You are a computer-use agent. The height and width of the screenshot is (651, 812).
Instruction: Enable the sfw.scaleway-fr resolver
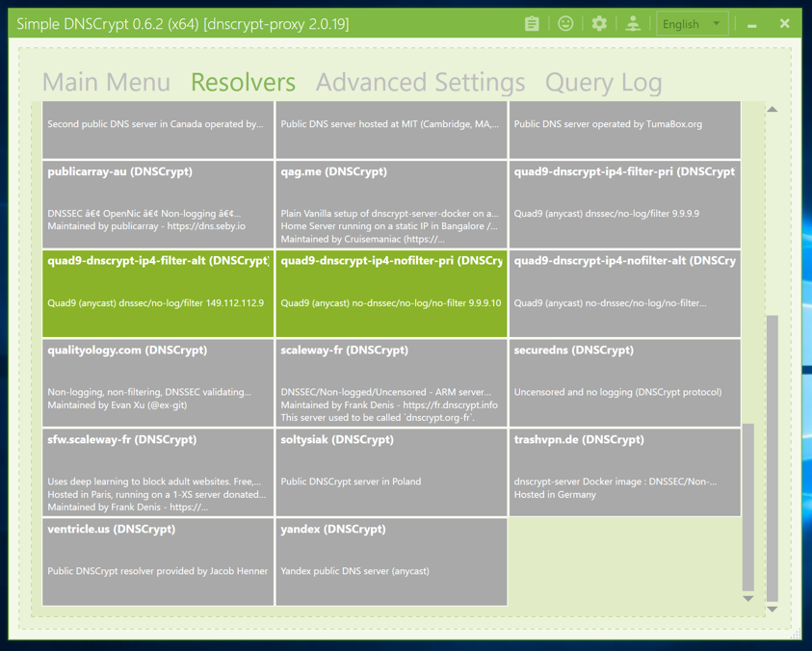coord(158,473)
